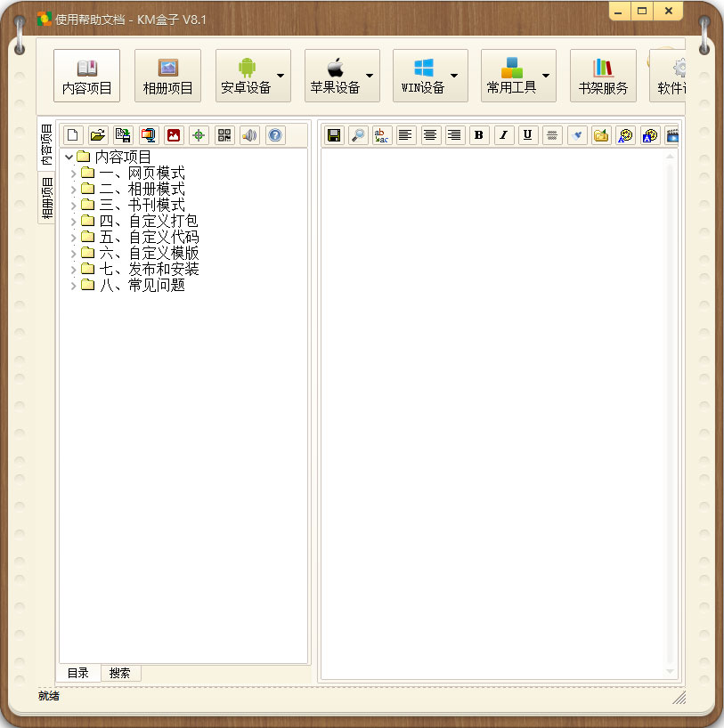Screen dimensions: 724x728
Task: Click the speaker audio icon
Action: click(x=249, y=135)
